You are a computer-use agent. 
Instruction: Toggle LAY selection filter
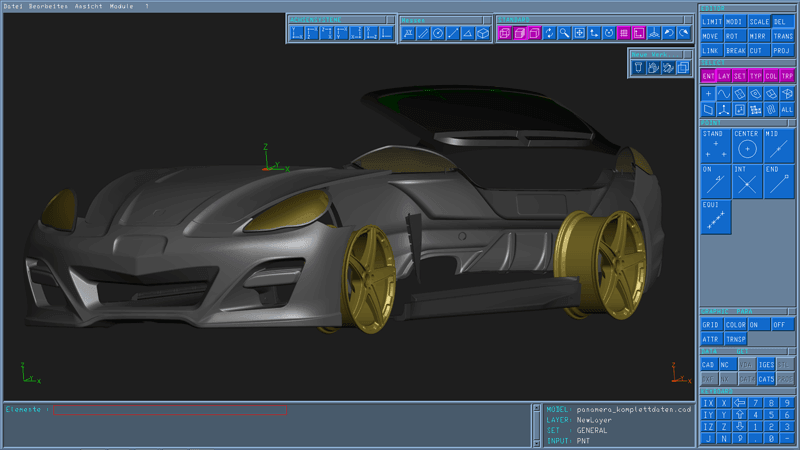point(724,76)
